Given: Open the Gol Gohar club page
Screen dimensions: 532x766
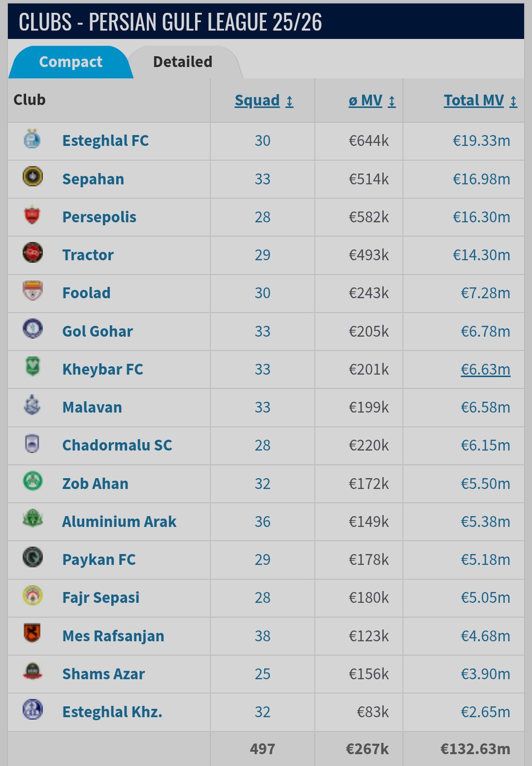Looking at the screenshot, I should point(98,331).
